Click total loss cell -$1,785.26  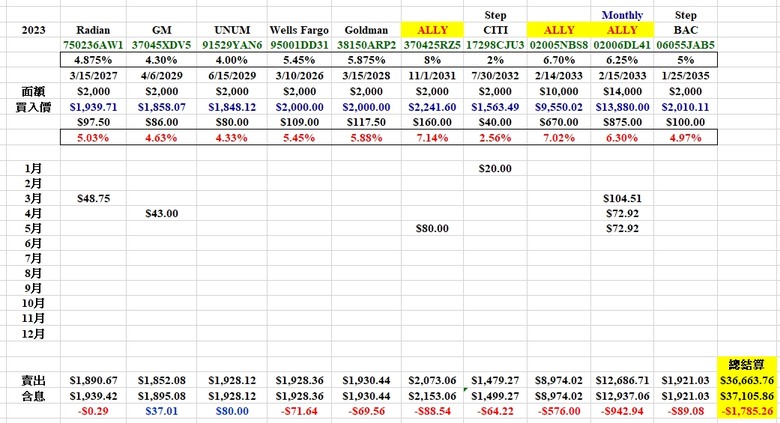(747, 412)
